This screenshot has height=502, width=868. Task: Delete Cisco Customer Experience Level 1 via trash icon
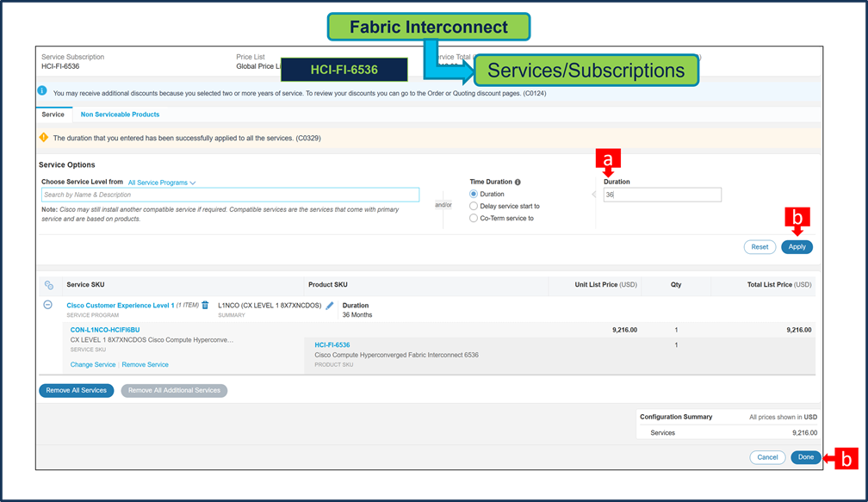(x=205, y=305)
